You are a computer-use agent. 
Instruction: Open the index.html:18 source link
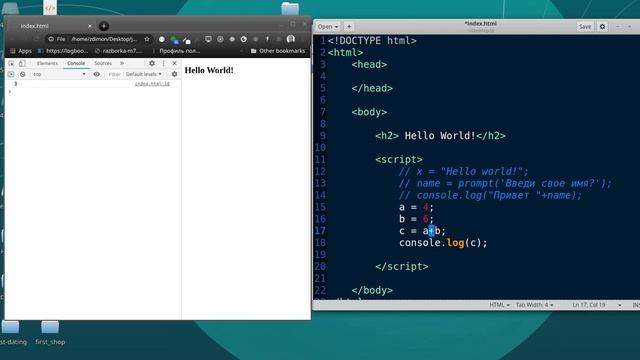coord(152,84)
